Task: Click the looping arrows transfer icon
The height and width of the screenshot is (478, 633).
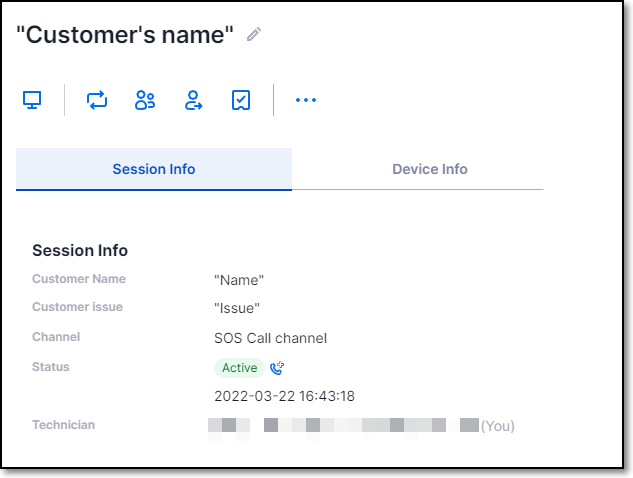Action: 97,100
